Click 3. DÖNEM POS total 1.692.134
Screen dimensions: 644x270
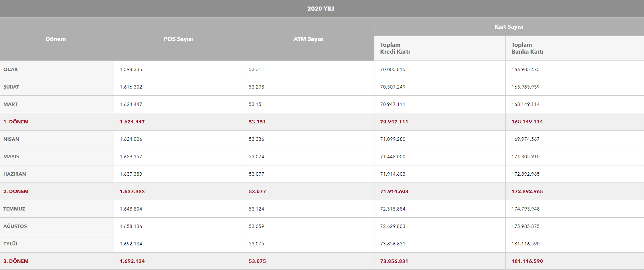(132, 261)
